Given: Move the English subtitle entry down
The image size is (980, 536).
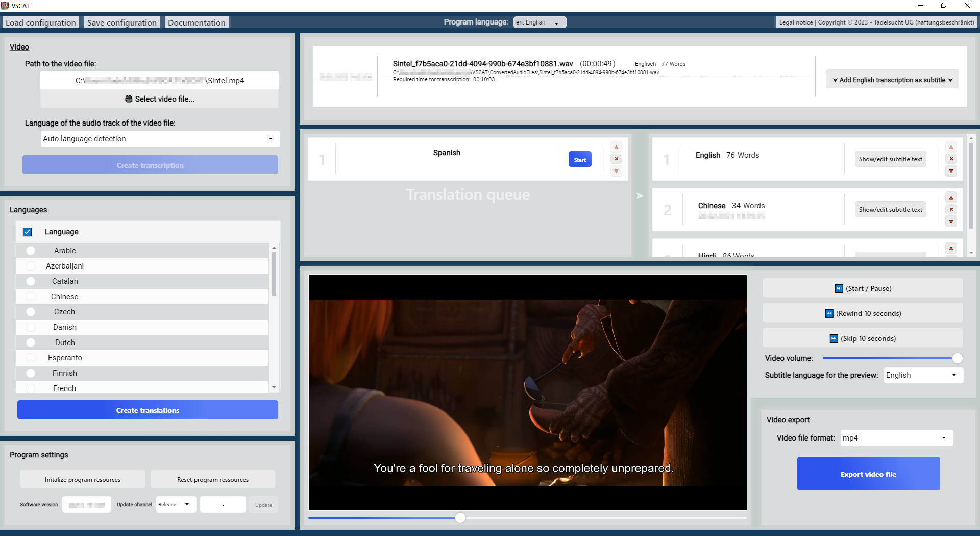Looking at the screenshot, I should (x=951, y=171).
